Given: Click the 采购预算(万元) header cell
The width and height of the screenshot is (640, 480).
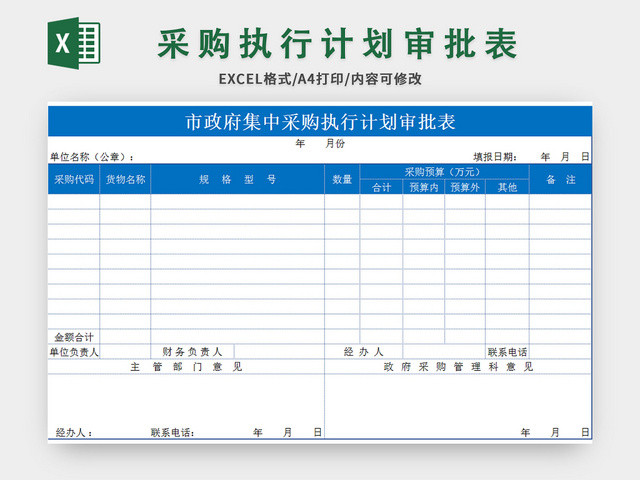Looking at the screenshot, I should click(x=444, y=172).
